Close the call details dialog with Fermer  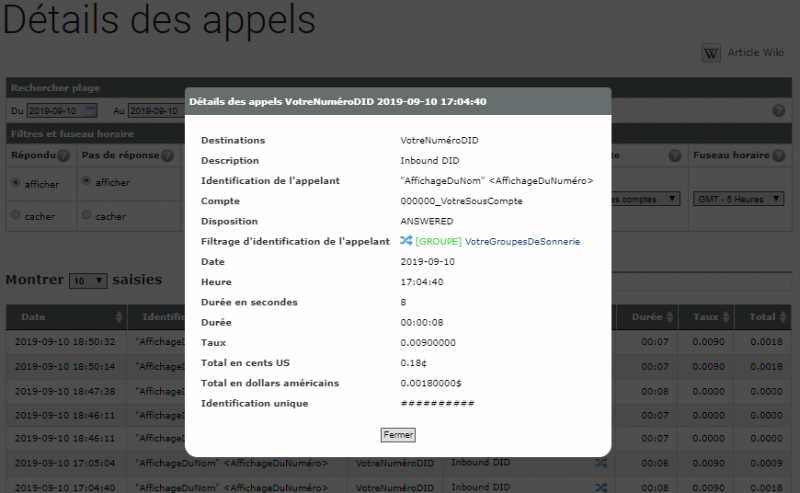[398, 435]
